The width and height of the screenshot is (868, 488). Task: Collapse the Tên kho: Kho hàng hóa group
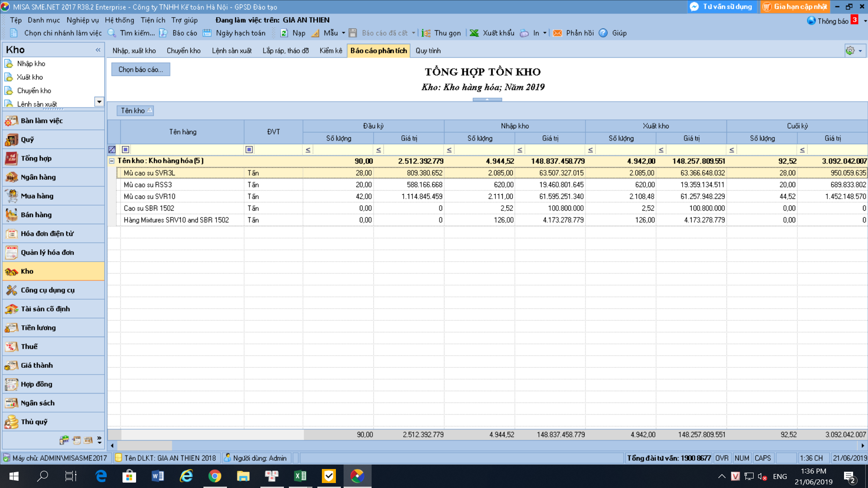tap(112, 161)
